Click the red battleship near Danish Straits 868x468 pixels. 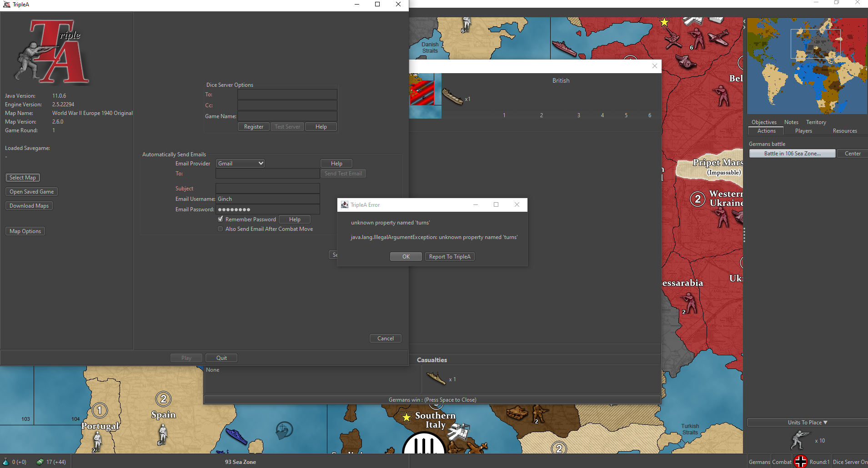(x=564, y=48)
